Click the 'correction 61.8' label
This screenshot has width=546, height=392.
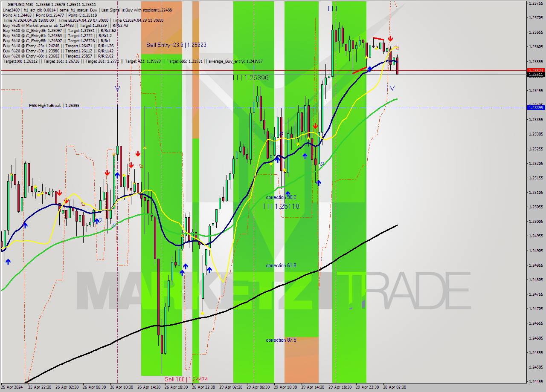click(281, 265)
